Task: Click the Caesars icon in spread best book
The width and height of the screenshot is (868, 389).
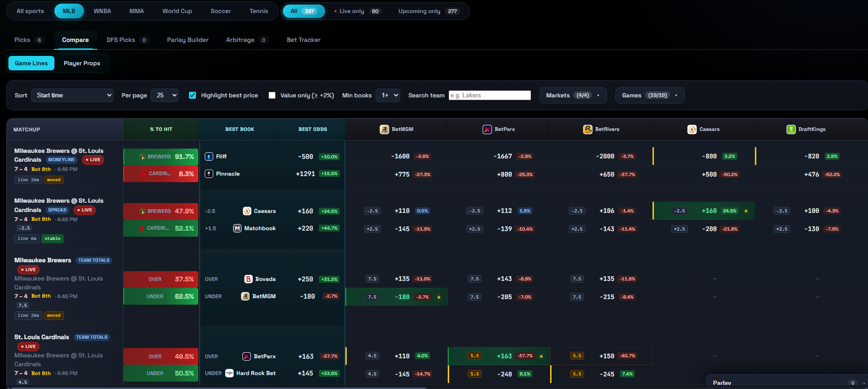Action: (247, 211)
